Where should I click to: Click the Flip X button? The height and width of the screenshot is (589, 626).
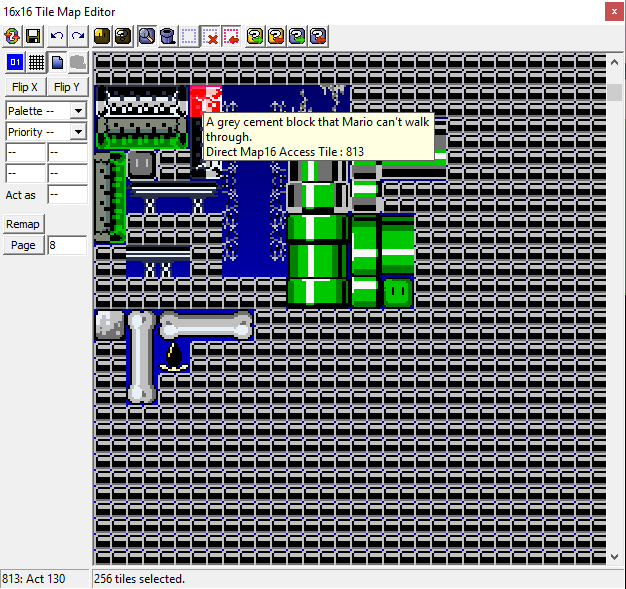(x=25, y=87)
